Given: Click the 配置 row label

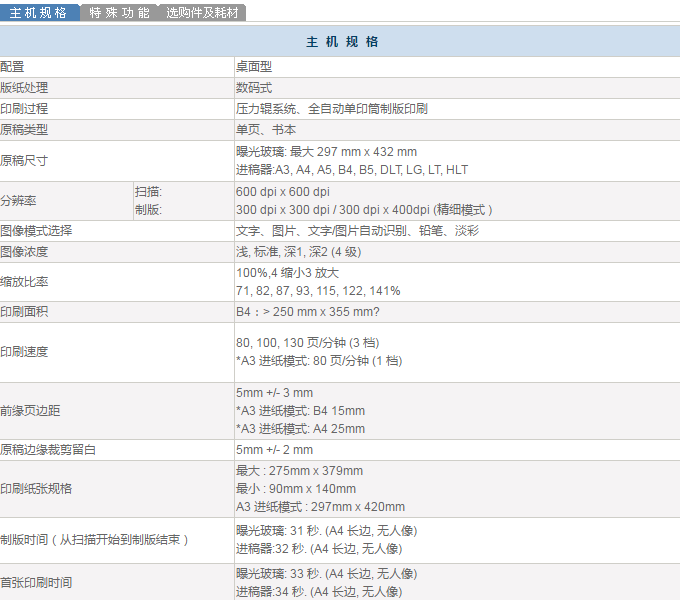Looking at the screenshot, I should point(13,67).
